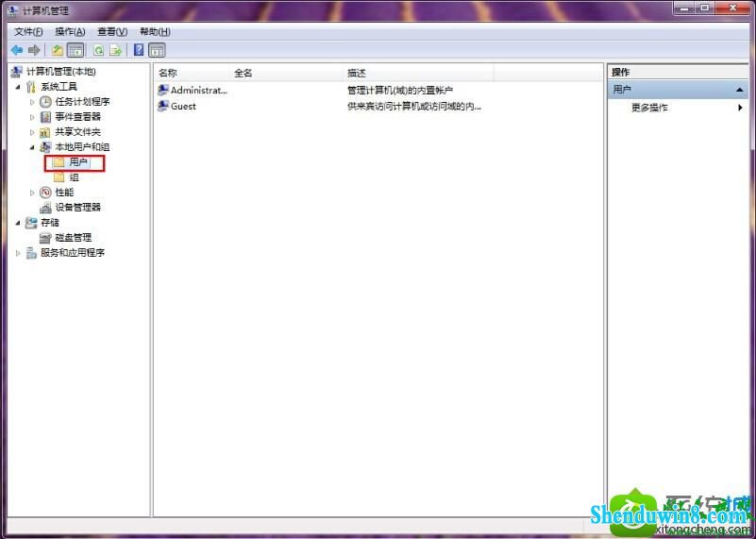Select 性能 label in tree
Screen dimensions: 756x539
point(64,193)
